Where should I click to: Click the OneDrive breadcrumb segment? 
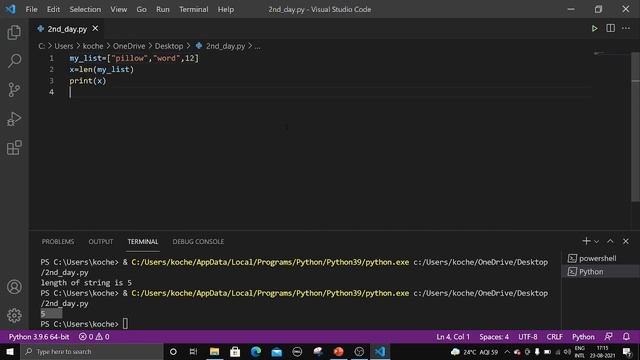click(x=129, y=46)
